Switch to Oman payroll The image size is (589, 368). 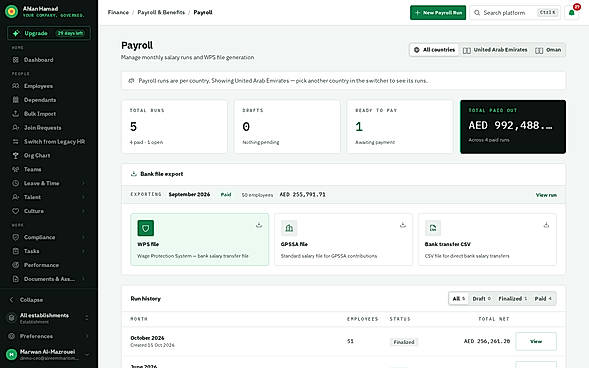(x=548, y=50)
